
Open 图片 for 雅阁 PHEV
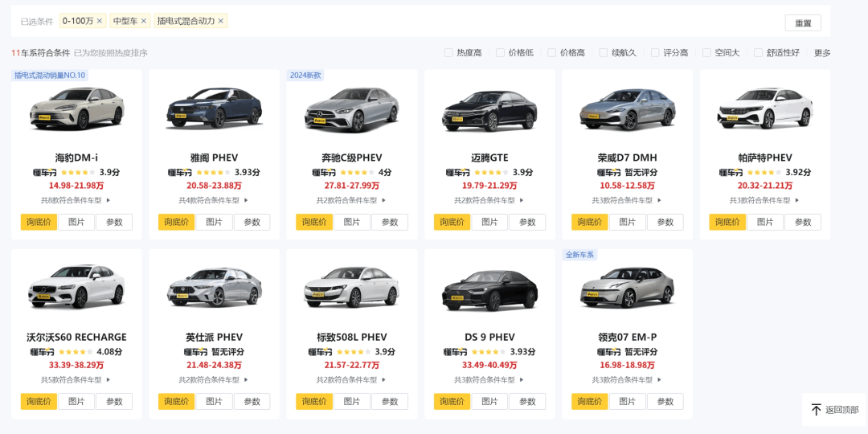point(215,222)
